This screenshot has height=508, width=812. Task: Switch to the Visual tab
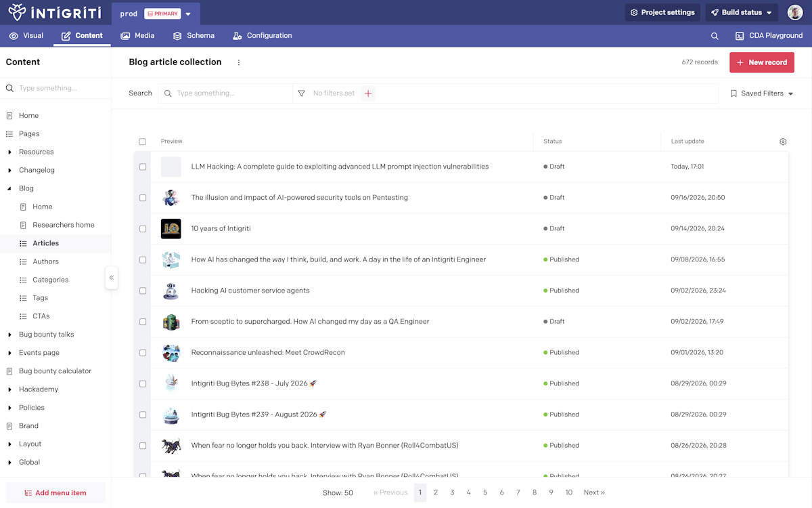point(26,36)
